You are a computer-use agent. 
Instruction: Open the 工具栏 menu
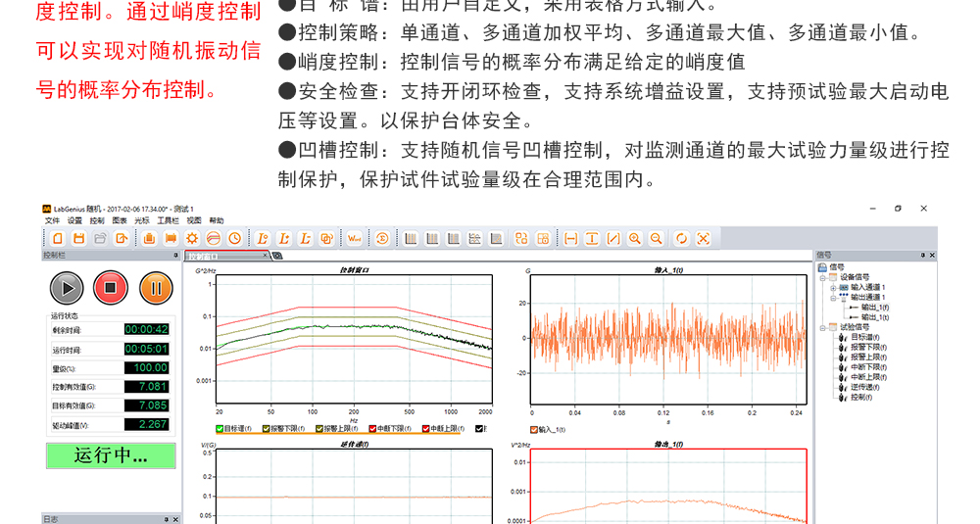[x=168, y=221]
